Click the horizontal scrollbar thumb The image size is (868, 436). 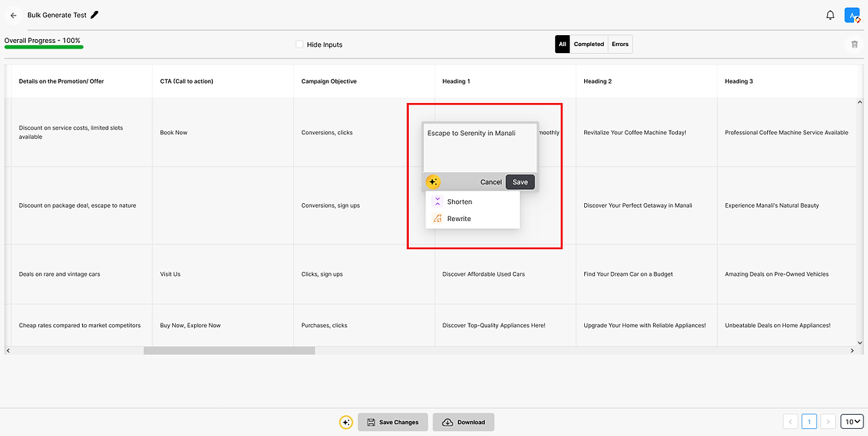[x=229, y=351]
